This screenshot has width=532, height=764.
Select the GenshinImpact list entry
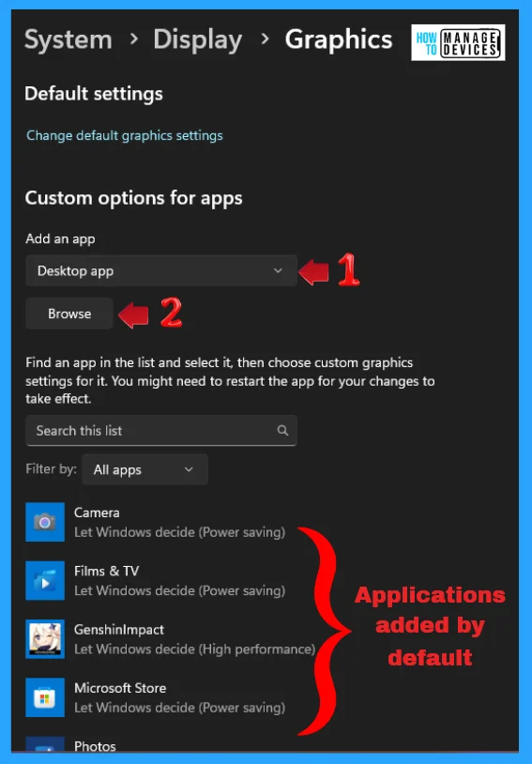click(171, 639)
